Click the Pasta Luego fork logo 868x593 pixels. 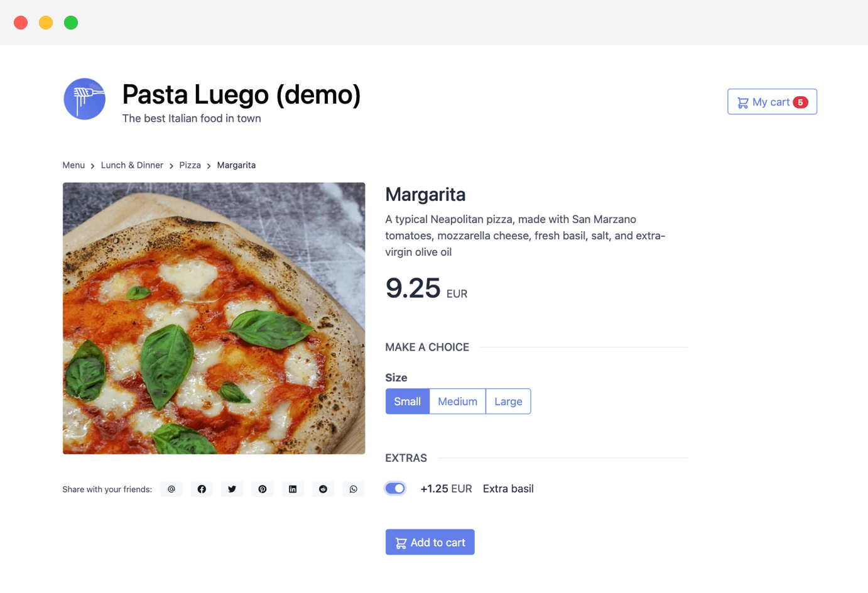pos(84,99)
